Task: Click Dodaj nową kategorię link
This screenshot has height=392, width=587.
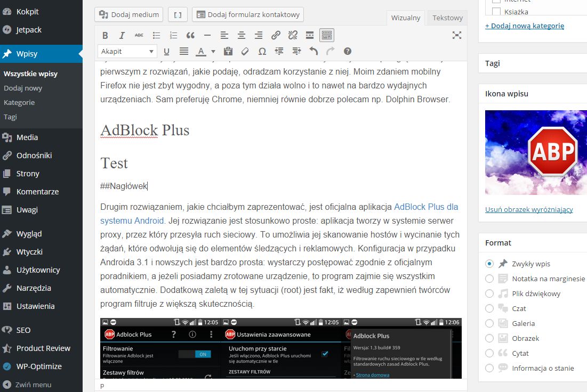Action: (x=525, y=26)
